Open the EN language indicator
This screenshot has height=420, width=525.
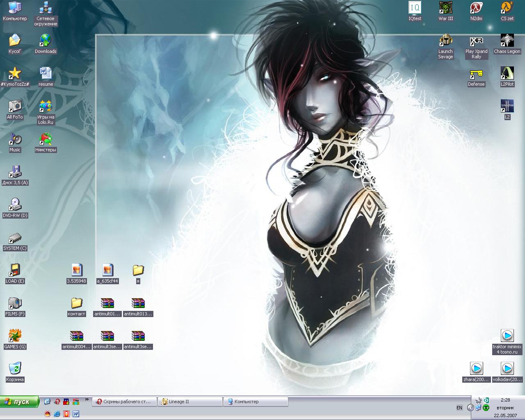pyautogui.click(x=459, y=408)
